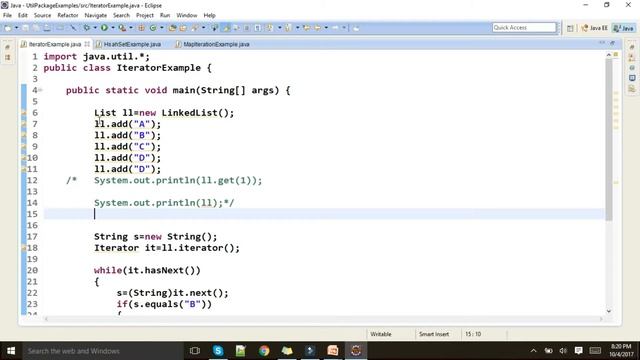Click the New Java Package icon
Screen dimensions: 640x360
pos(142,28)
